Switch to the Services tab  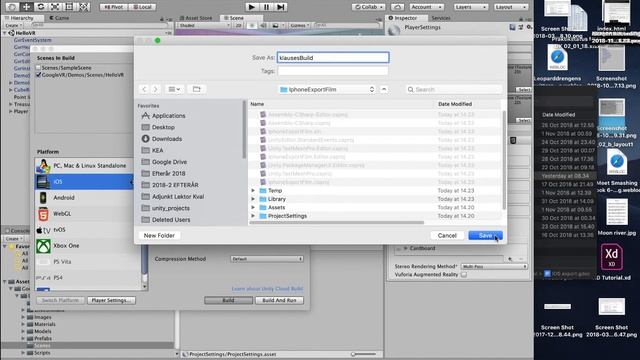pos(441,18)
